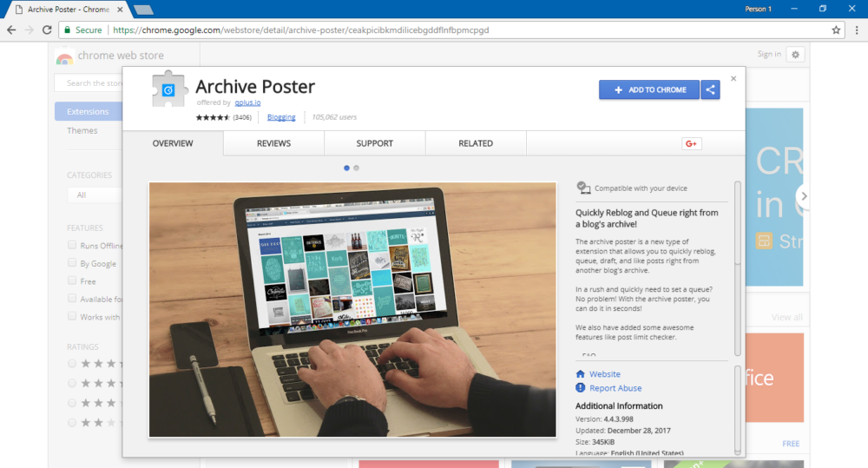Click the chrome web store logo
The image size is (868, 468).
(64, 56)
